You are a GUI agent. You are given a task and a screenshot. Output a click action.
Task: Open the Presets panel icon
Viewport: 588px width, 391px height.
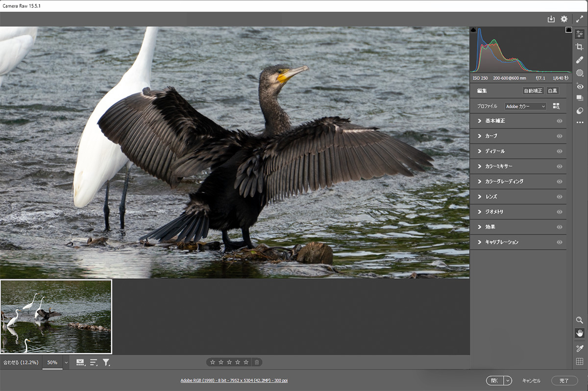580,111
